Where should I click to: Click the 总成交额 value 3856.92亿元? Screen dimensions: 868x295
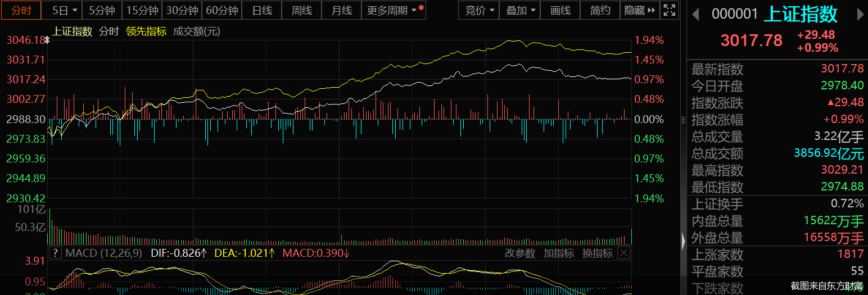829,153
